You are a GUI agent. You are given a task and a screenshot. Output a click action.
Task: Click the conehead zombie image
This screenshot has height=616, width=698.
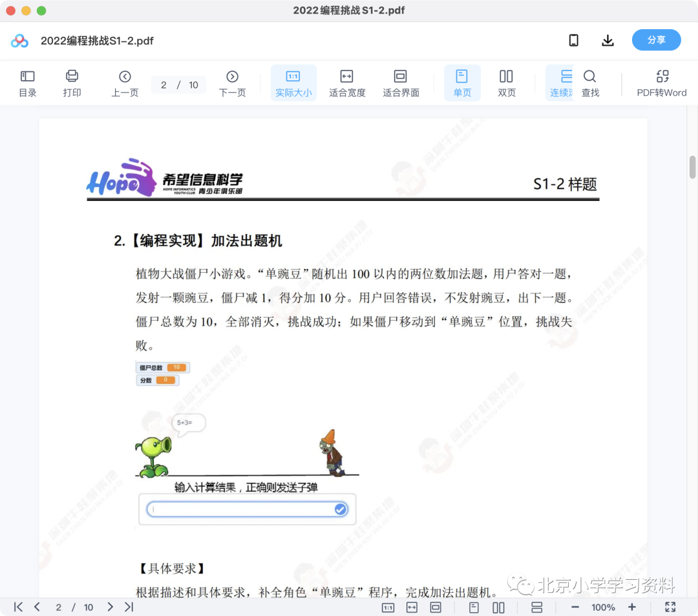[332, 453]
